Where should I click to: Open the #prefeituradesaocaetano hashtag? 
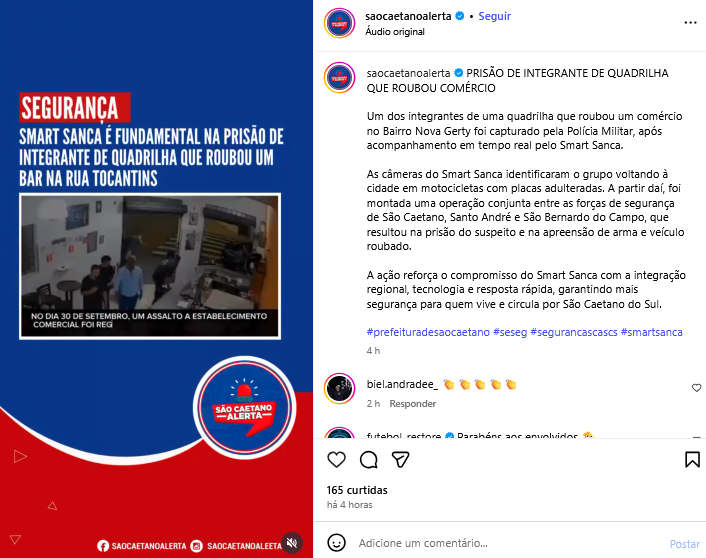coord(428,332)
